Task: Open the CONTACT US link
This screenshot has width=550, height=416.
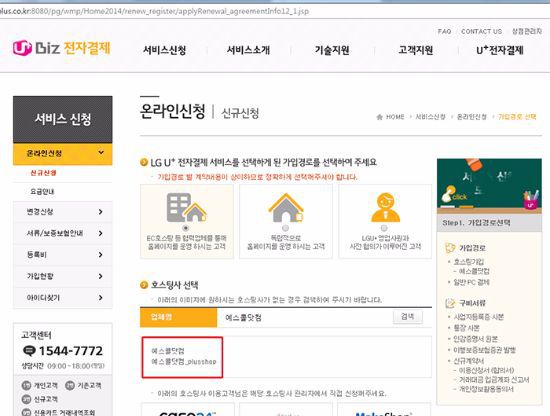Action: coord(481,31)
